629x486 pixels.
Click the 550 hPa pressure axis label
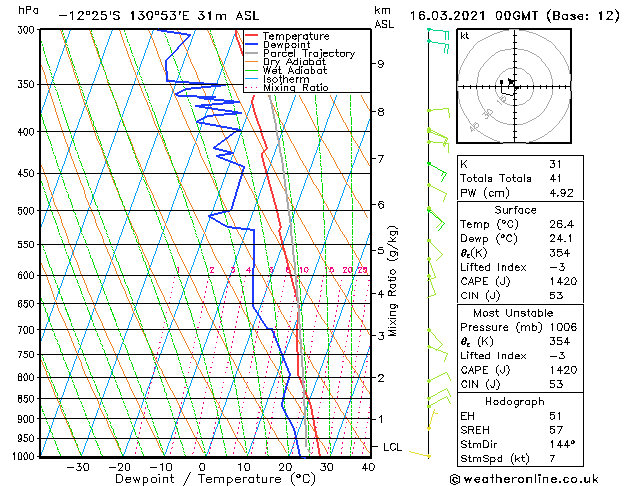click(28, 245)
